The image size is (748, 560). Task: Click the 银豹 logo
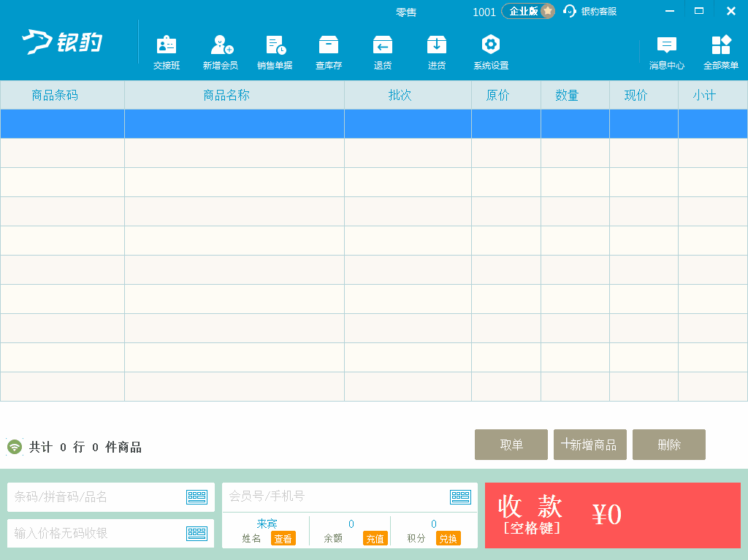pos(62,42)
